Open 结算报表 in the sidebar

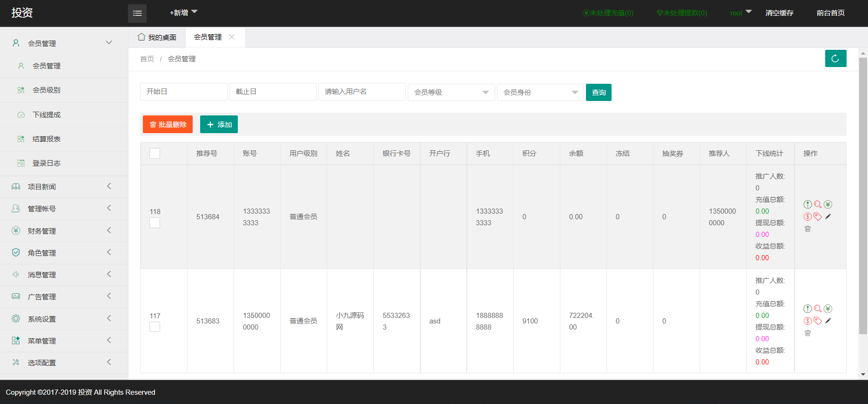point(64,139)
